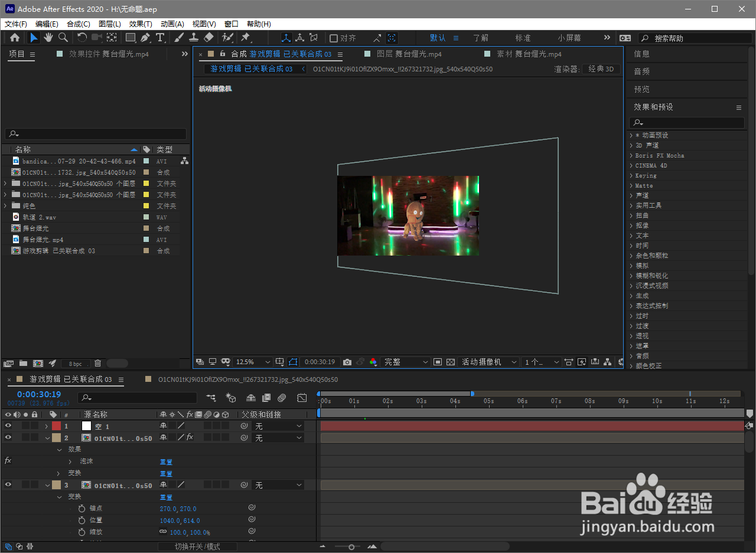Switch to the 图层 舞台燈光.mp4 tab
This screenshot has width=756, height=553.
pos(409,54)
